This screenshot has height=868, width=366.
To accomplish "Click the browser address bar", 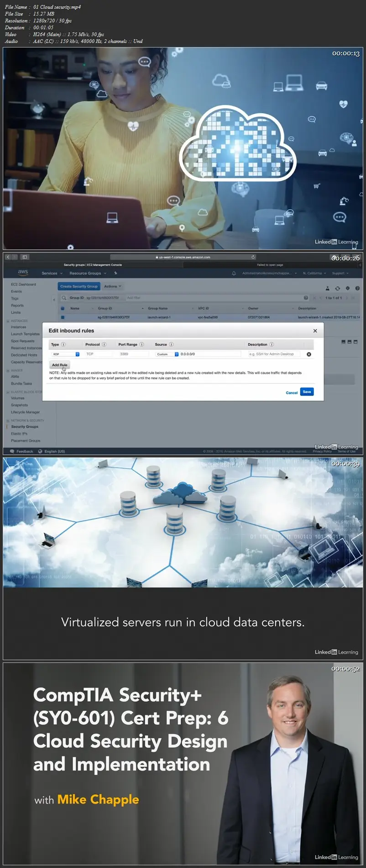I will click(183, 257).
